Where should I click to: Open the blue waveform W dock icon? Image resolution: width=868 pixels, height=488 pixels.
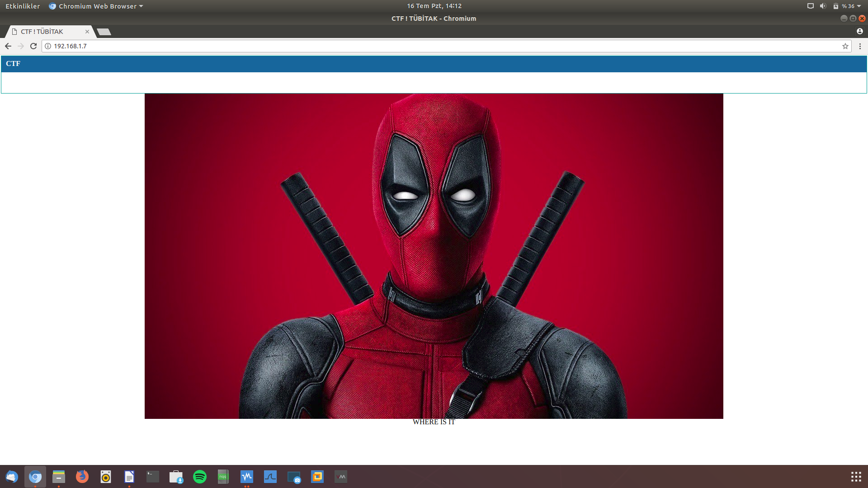click(x=247, y=477)
